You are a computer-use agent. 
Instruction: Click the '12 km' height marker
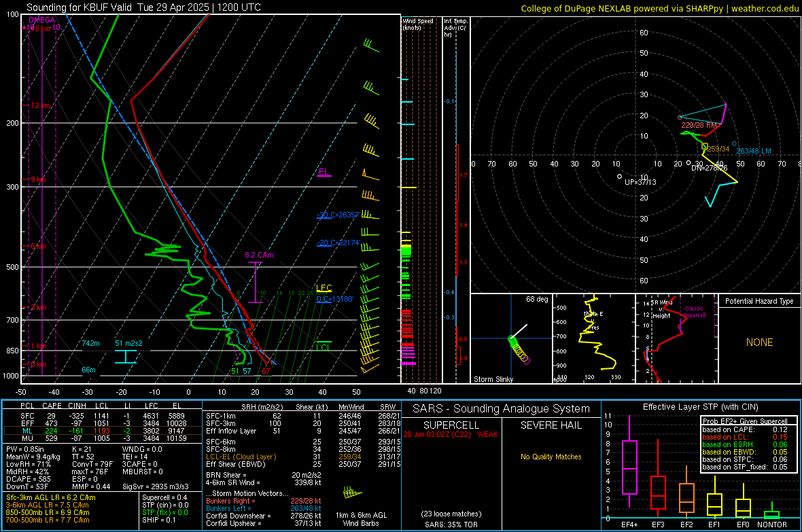click(40, 105)
